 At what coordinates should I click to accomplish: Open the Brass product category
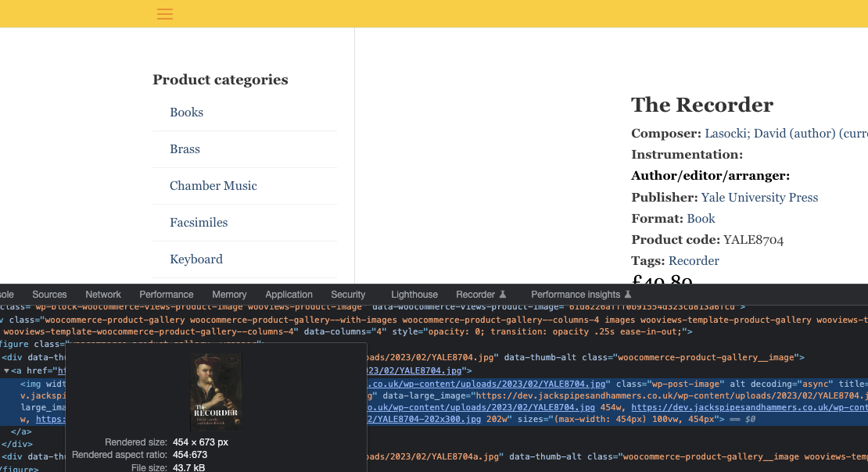pos(185,148)
